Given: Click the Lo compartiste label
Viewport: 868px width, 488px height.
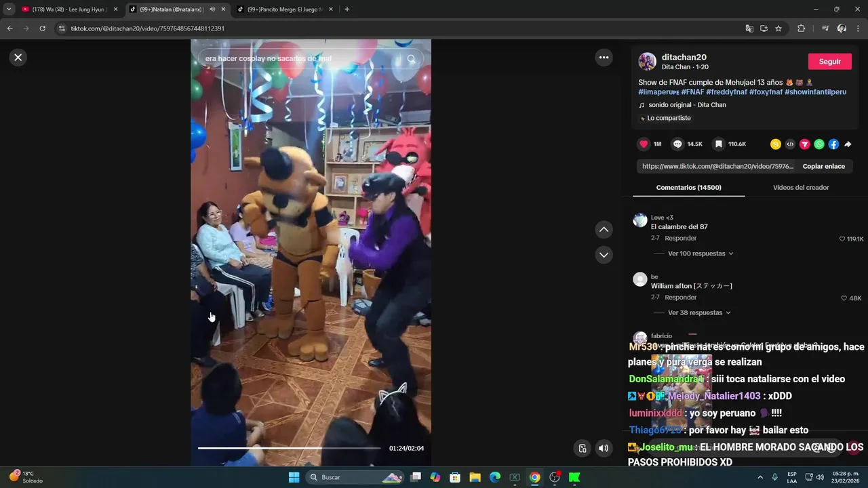Looking at the screenshot, I should pyautogui.click(x=669, y=118).
